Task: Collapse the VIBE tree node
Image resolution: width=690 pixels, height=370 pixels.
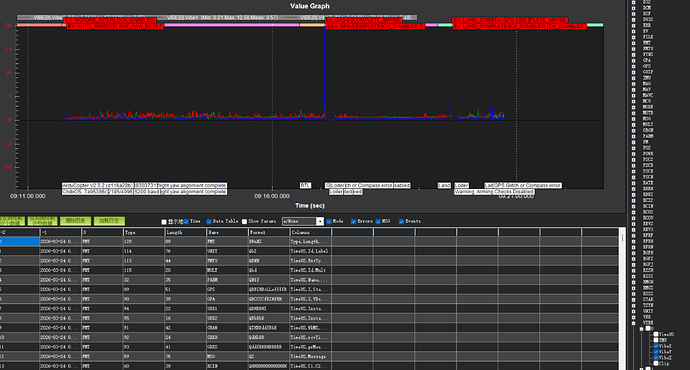Action: coord(633,323)
